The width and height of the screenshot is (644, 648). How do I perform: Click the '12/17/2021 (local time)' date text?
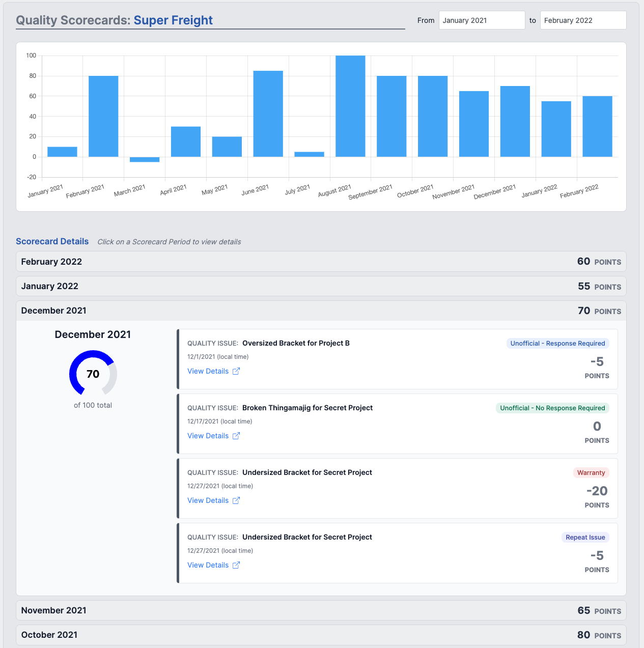[x=220, y=421]
